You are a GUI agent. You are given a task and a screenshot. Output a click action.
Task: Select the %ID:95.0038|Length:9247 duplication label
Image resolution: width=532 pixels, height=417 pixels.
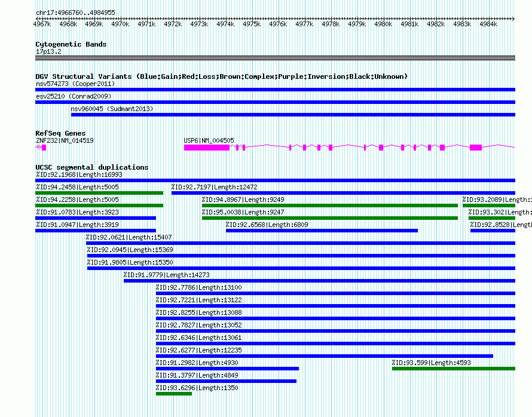(x=243, y=212)
